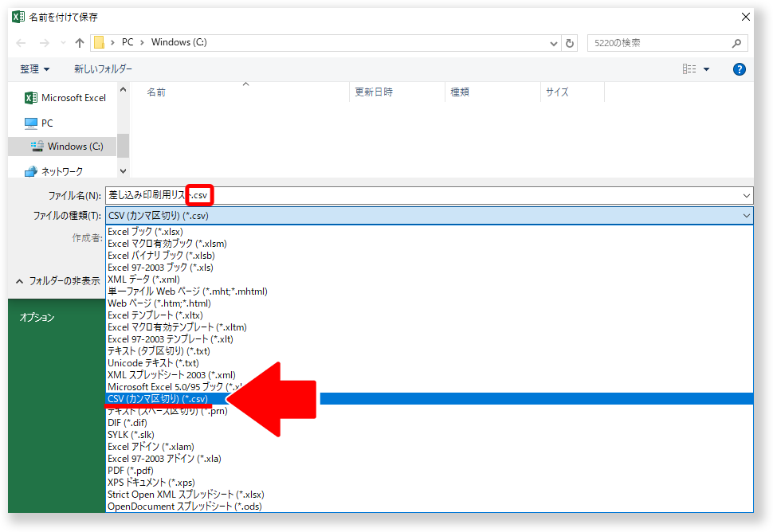Choose Excel マクロ有効ブック (*.xlsm)
The width and height of the screenshot is (773, 532).
pos(430,244)
